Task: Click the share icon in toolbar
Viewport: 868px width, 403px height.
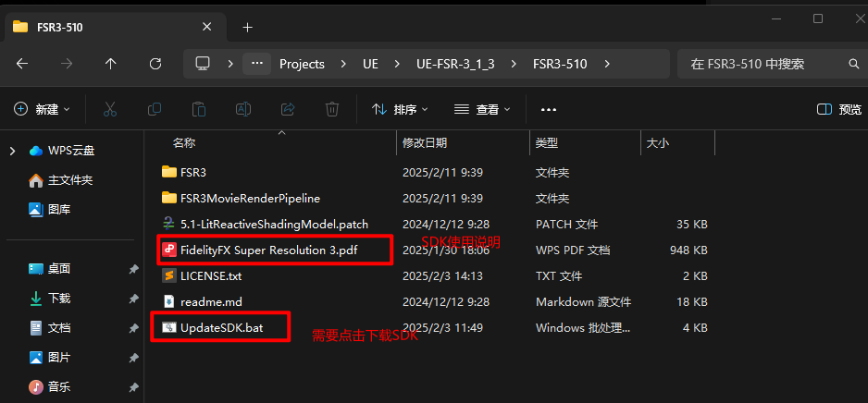Action: 288,109
